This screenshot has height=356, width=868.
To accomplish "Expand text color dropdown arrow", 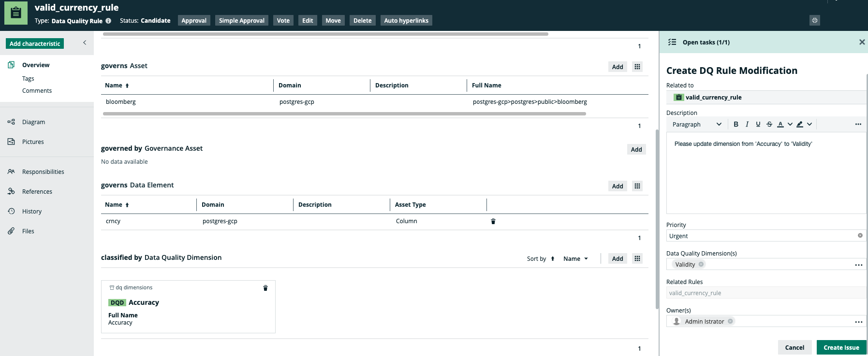I will [x=790, y=124].
